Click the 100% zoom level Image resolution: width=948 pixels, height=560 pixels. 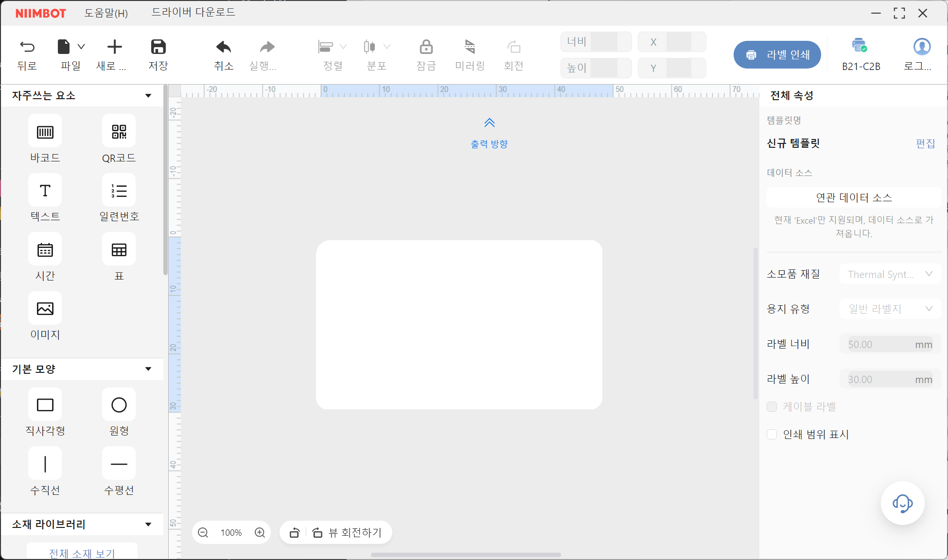click(231, 533)
